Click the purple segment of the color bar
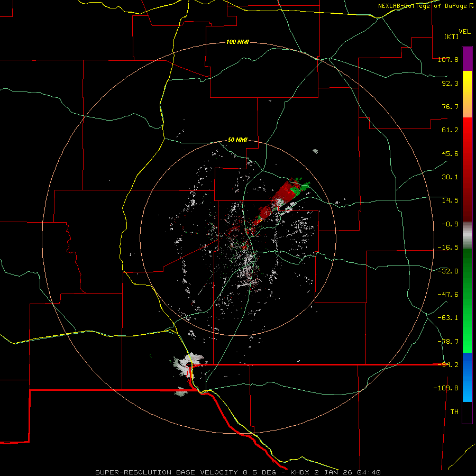This screenshot has height=476, width=476. (467, 59)
